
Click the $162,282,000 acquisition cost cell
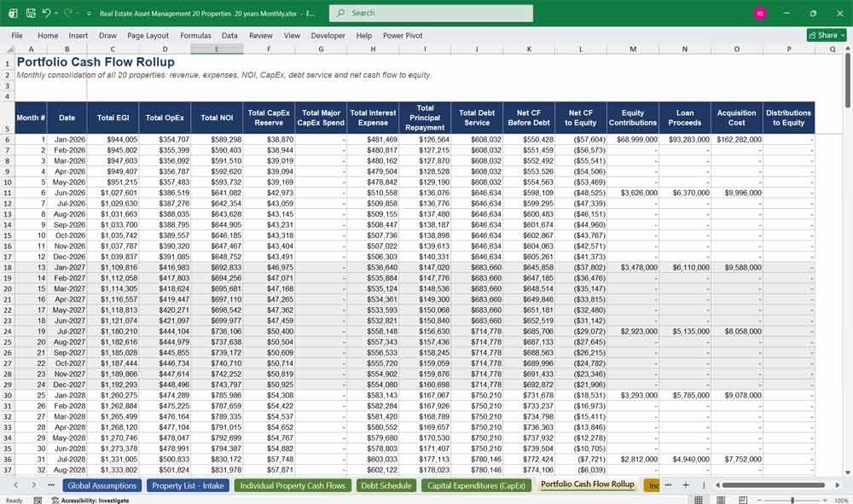[737, 140]
